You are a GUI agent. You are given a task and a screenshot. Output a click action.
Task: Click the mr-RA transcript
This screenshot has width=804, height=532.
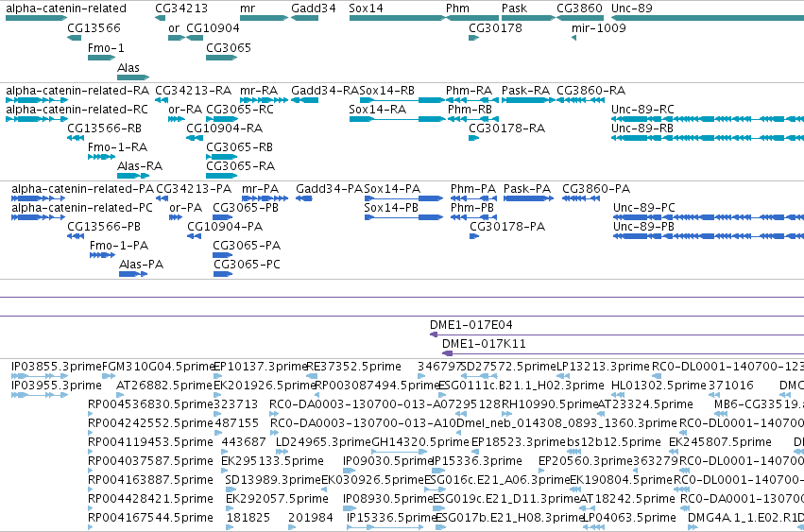(x=265, y=100)
